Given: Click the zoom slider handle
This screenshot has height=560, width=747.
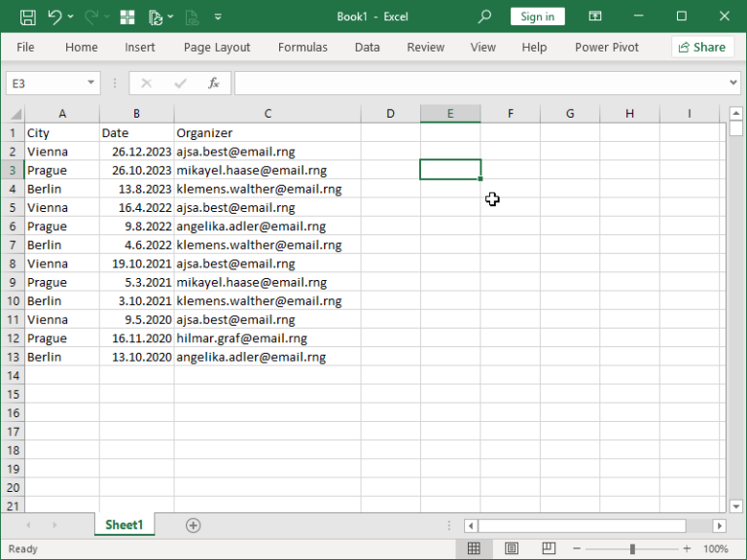Looking at the screenshot, I should (x=632, y=549).
